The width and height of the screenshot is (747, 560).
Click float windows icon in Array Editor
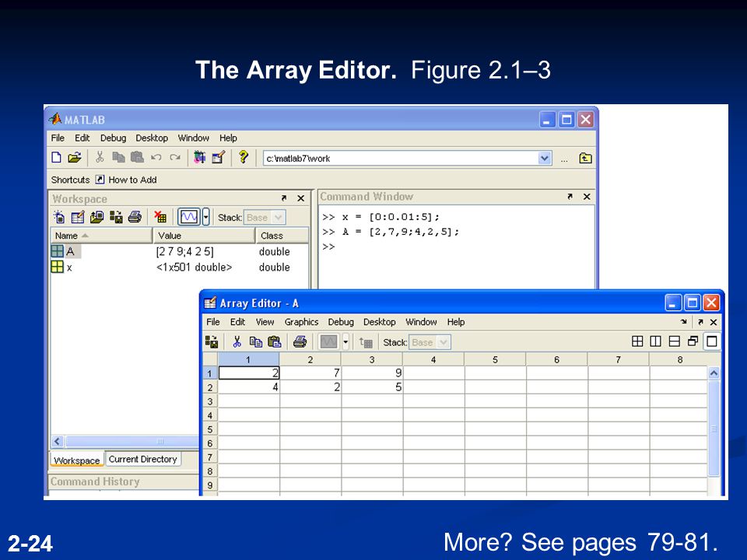coord(693,341)
